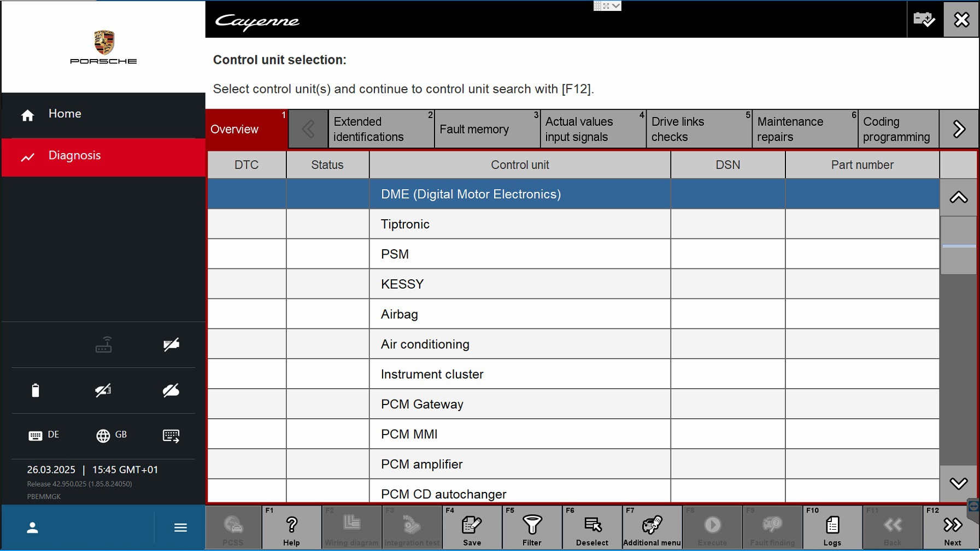Click the scroll up arrow of the list
The image size is (980, 551).
coord(959,197)
